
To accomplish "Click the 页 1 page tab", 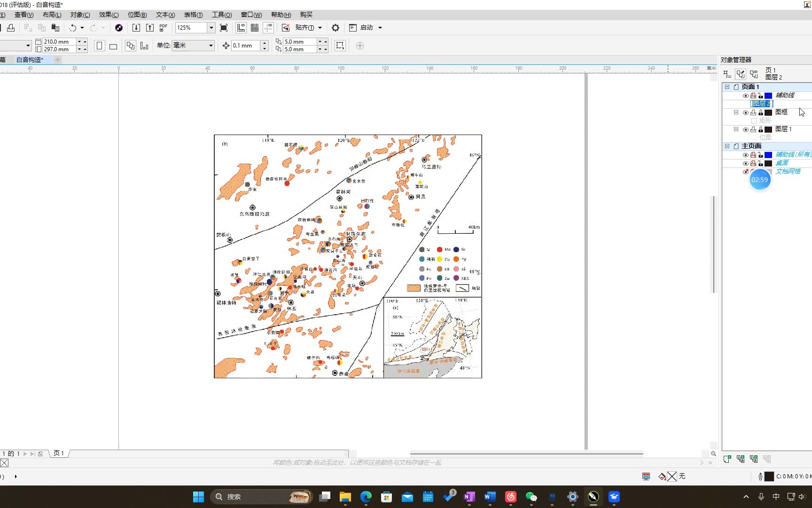I will click(x=59, y=453).
